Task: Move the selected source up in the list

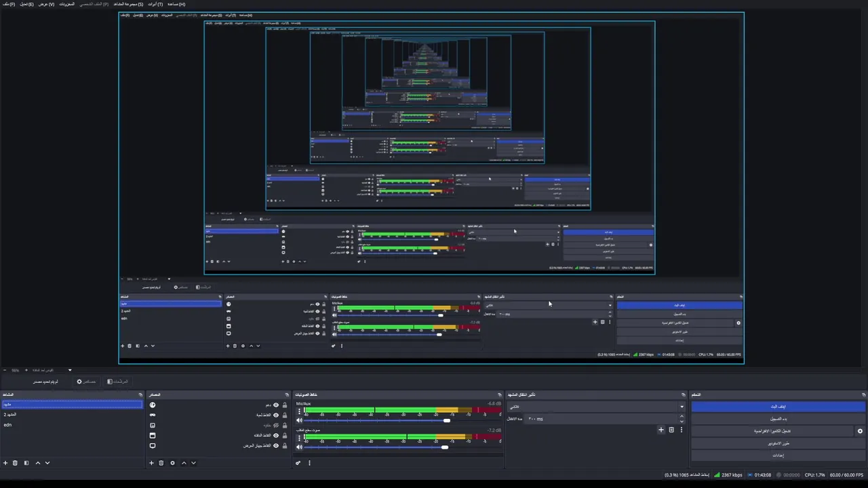Action: (x=184, y=463)
